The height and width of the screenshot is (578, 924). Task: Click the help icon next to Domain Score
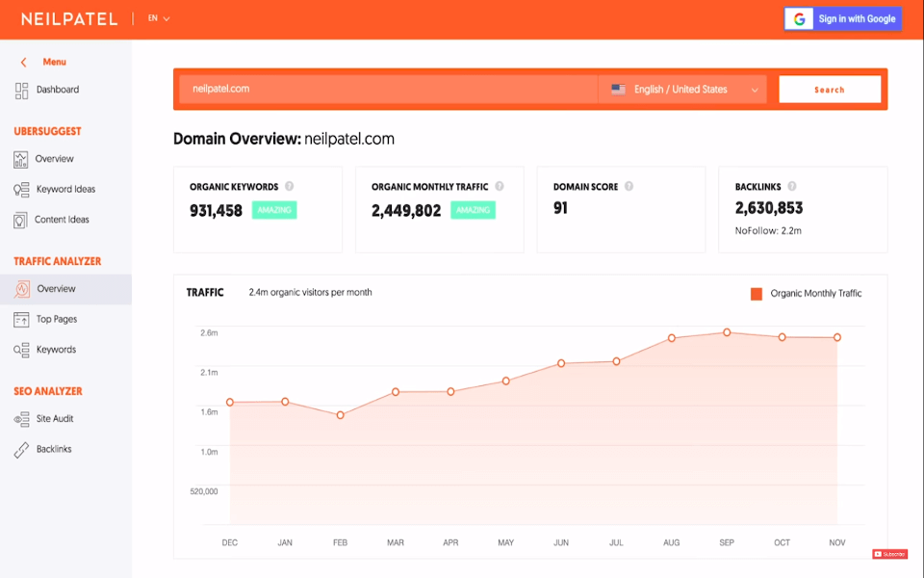pyautogui.click(x=629, y=186)
